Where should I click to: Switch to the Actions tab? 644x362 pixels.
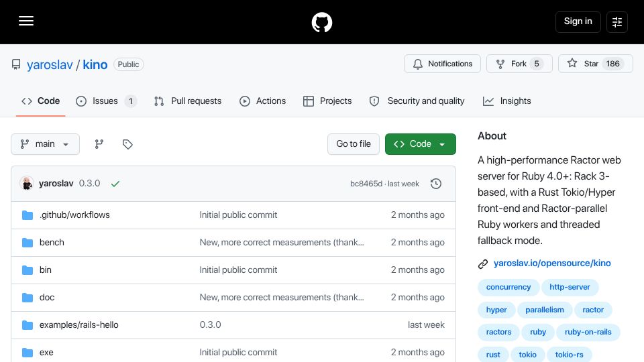click(262, 101)
